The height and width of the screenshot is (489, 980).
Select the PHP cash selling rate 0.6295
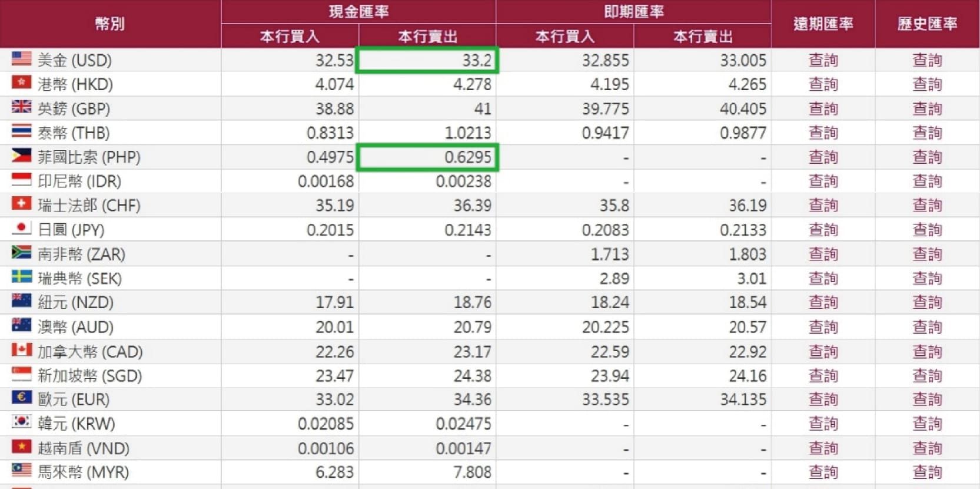(468, 157)
